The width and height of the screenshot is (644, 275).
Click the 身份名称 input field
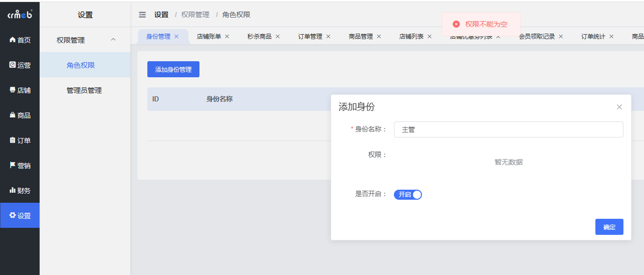coord(508,129)
